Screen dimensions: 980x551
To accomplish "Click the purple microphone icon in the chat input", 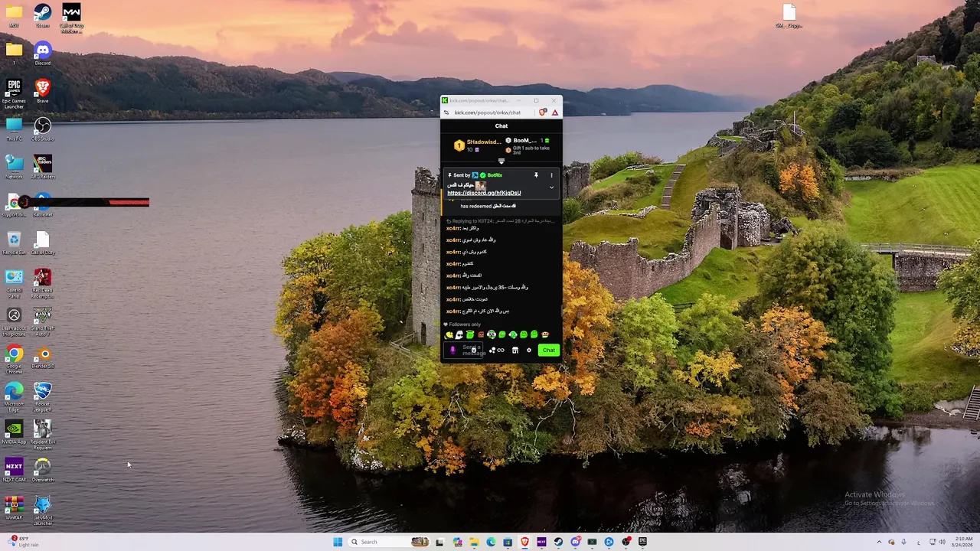I will (452, 350).
